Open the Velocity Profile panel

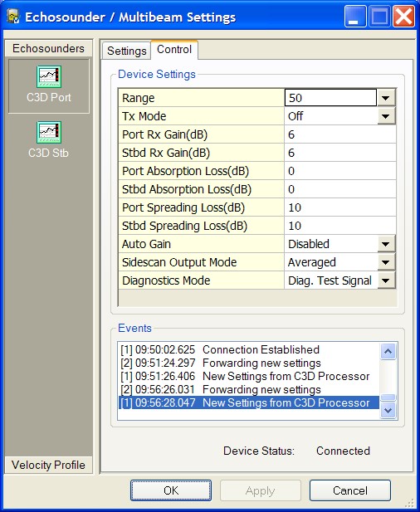pyautogui.click(x=48, y=465)
